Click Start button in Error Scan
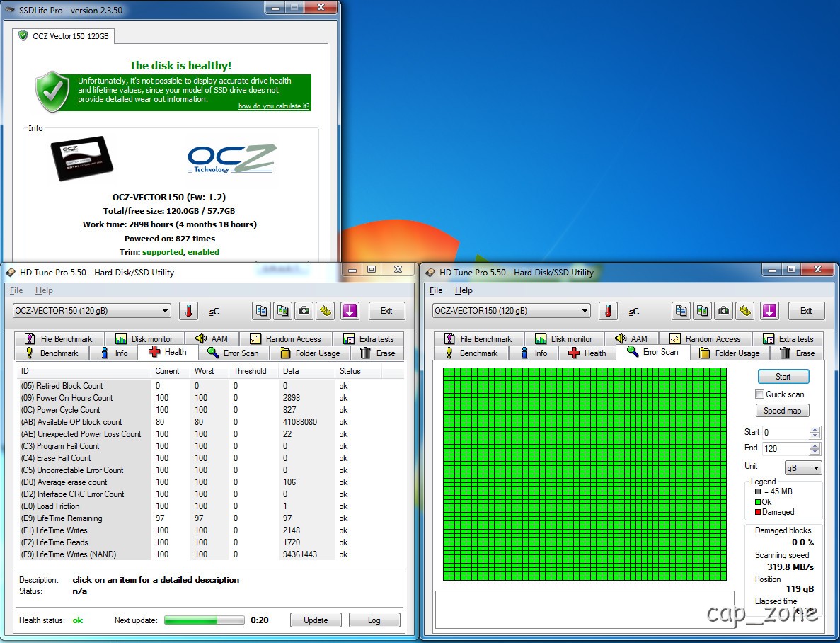 point(783,377)
